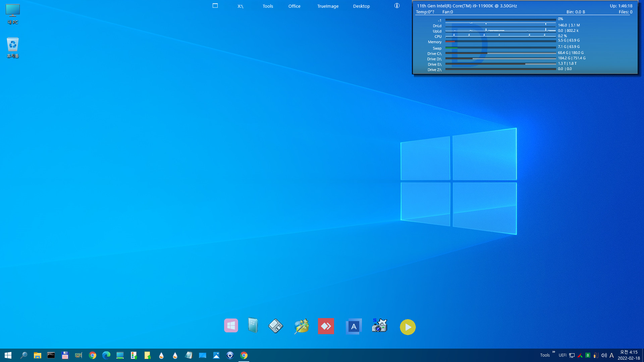644x362 pixels.
Task: Click the CPU name text in the monitor
Action: [x=467, y=6]
